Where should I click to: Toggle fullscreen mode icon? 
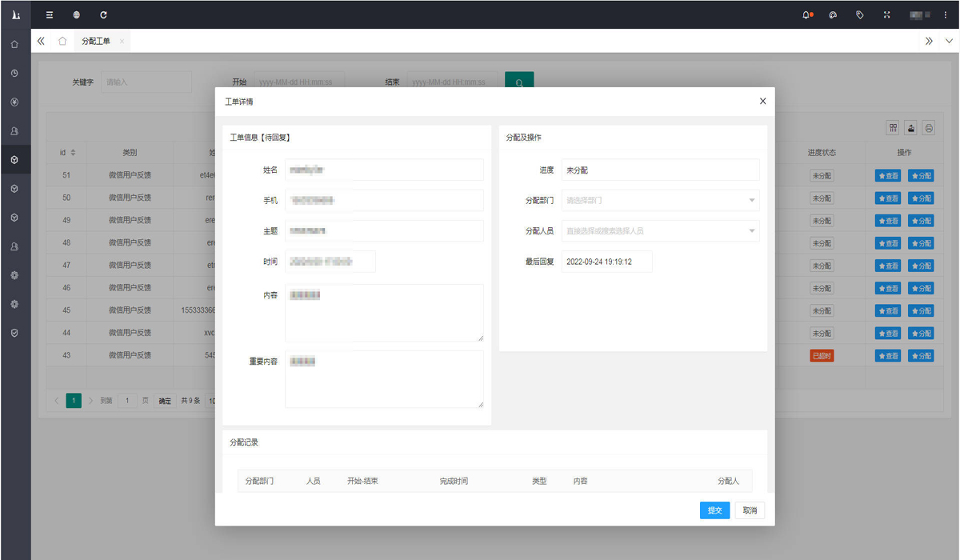(886, 14)
